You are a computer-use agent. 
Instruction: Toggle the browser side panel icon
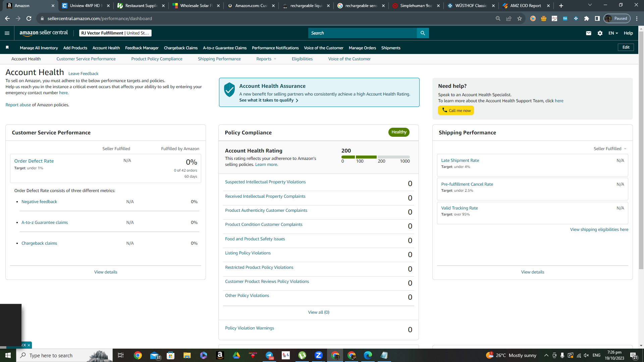(597, 18)
